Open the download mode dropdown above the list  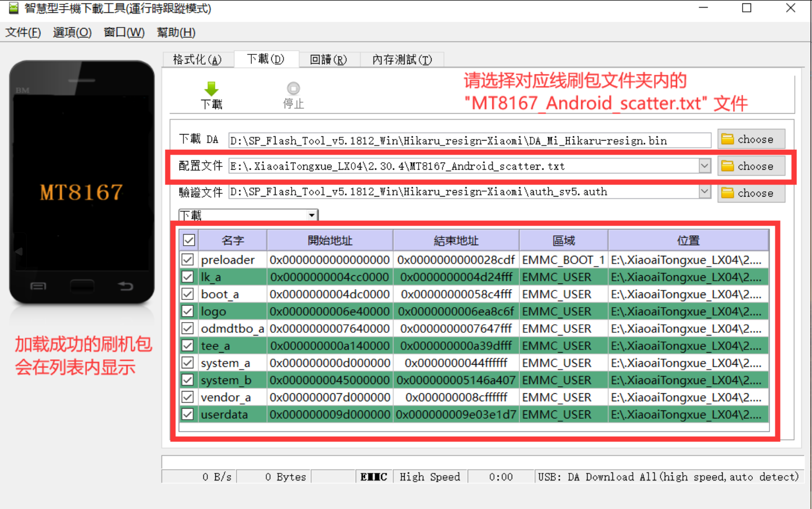[x=312, y=214]
